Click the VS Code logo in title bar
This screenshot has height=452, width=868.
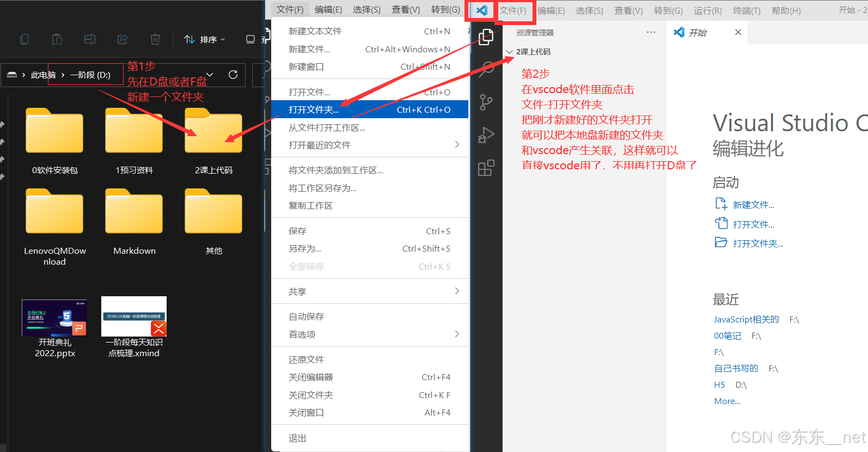point(481,10)
